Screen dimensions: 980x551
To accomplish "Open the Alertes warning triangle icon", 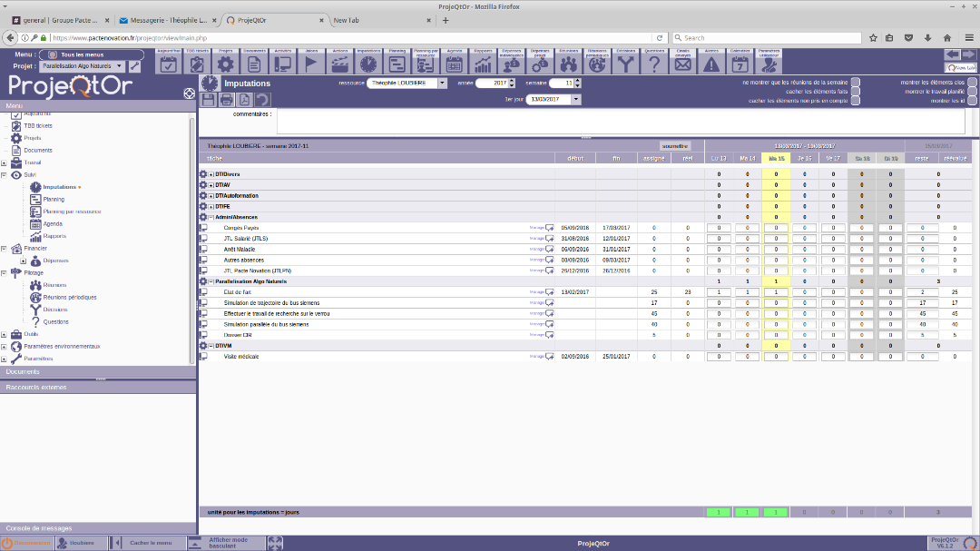I will pos(711,63).
